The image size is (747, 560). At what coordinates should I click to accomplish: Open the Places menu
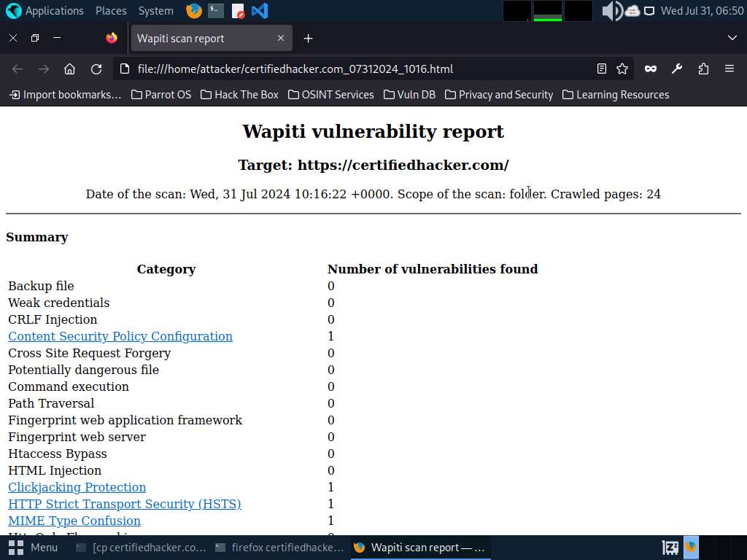pyautogui.click(x=111, y=11)
